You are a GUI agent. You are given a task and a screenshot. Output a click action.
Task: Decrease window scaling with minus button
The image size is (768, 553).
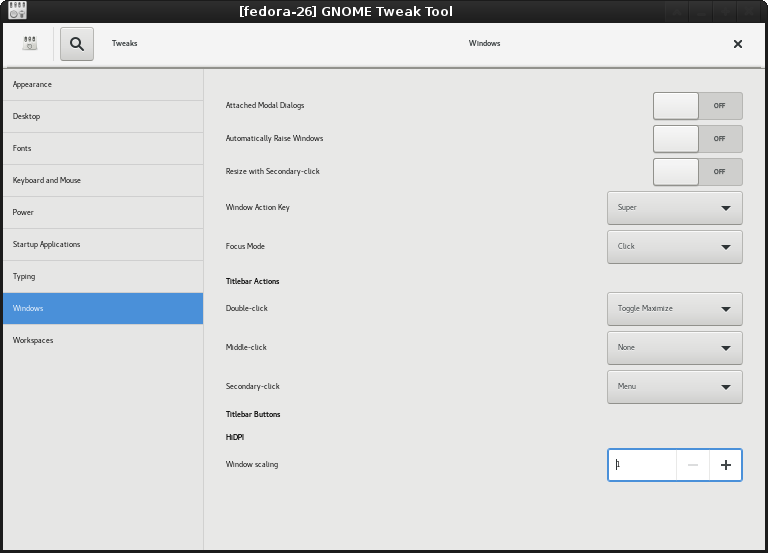(x=693, y=465)
